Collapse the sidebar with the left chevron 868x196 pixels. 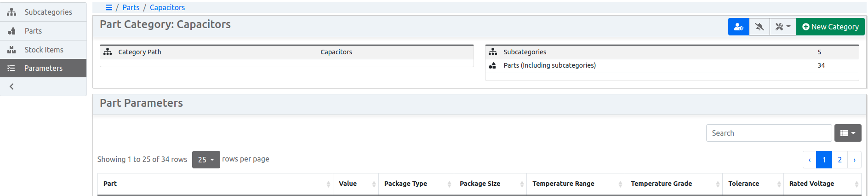click(x=12, y=86)
